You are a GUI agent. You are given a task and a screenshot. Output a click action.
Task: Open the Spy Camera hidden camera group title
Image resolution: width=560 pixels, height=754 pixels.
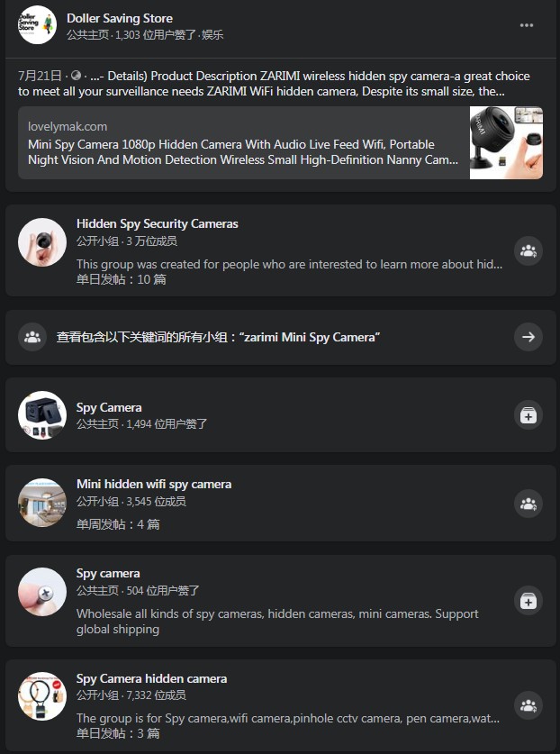pos(151,679)
